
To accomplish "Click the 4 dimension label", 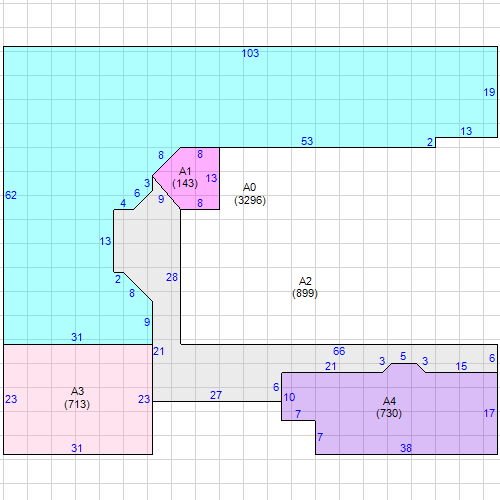I will tap(123, 203).
